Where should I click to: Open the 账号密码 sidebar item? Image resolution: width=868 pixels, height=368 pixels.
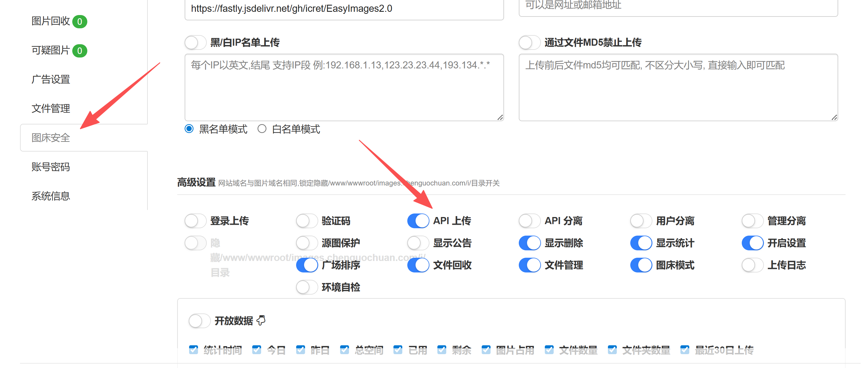pos(51,167)
